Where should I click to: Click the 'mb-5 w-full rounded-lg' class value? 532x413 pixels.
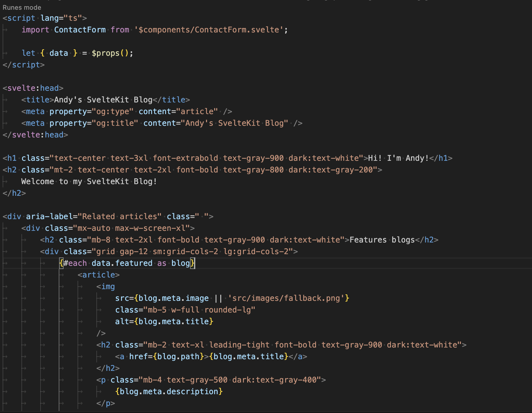199,310
